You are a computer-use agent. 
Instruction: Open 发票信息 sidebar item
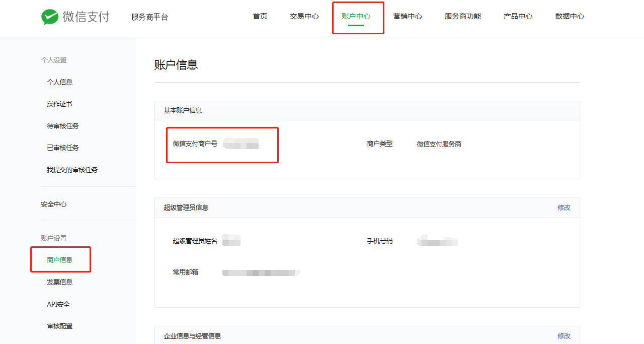(60, 282)
